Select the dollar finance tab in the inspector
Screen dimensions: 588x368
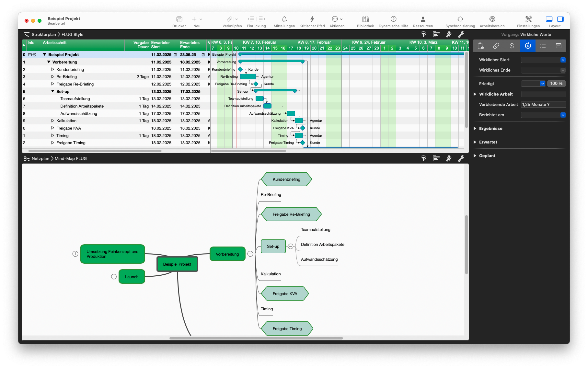pyautogui.click(x=512, y=46)
